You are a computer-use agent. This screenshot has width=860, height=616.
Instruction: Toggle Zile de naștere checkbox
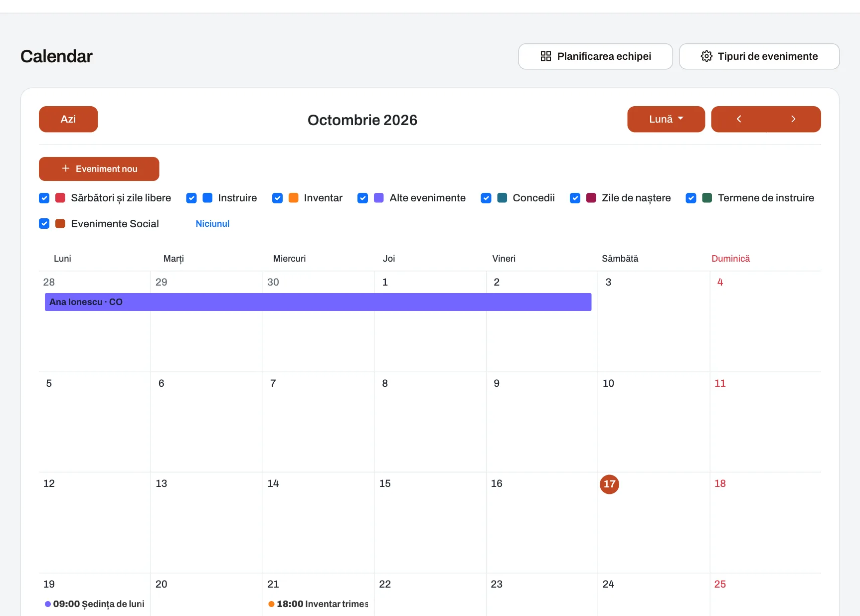(575, 198)
